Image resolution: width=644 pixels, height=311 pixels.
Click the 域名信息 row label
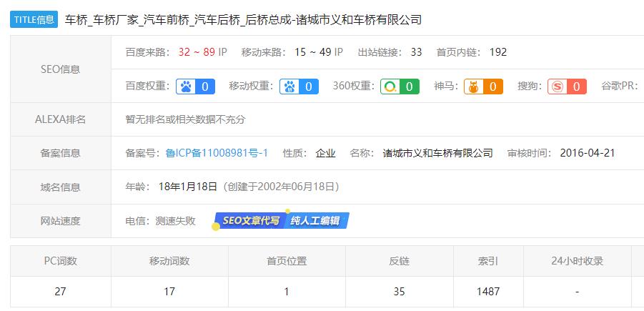click(60, 187)
